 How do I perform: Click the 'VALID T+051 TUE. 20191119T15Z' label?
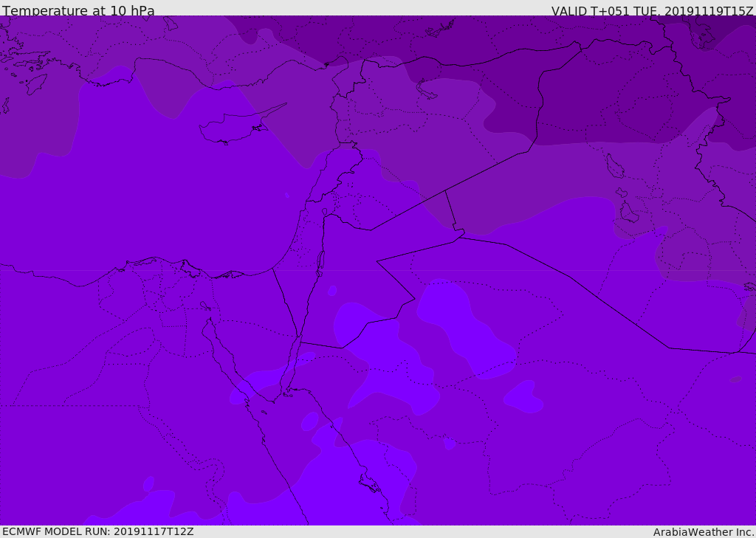pos(653,11)
